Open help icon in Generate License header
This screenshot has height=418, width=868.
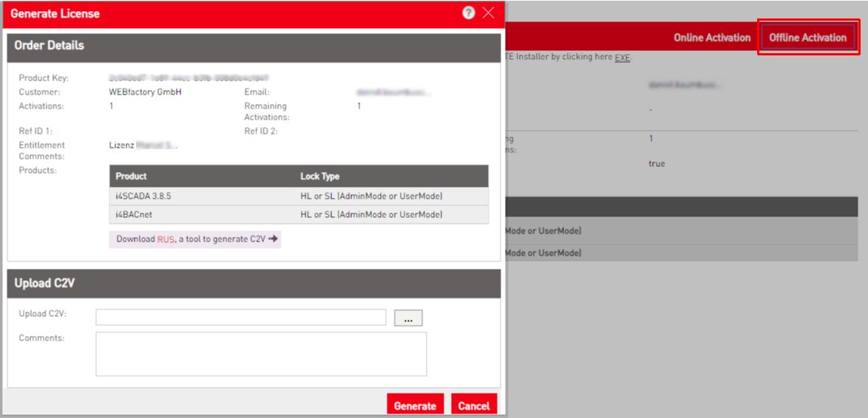click(468, 13)
